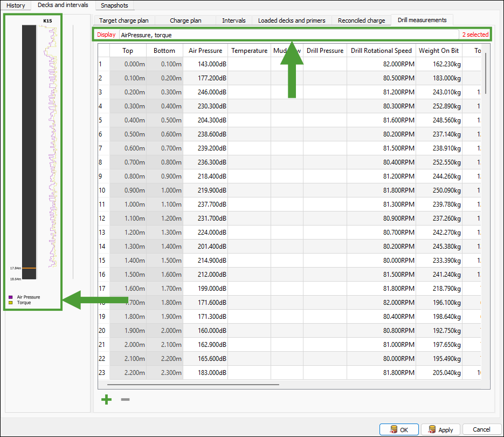The image size is (504, 437).
Task: Click rotational speed cell 80.500RPM
Action: click(x=381, y=78)
